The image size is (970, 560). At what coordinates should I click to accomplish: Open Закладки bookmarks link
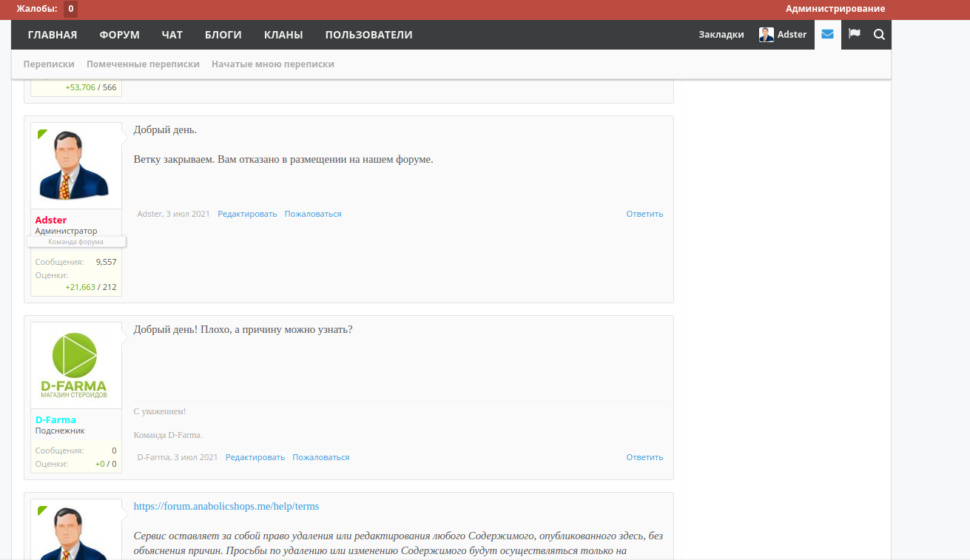(x=721, y=35)
